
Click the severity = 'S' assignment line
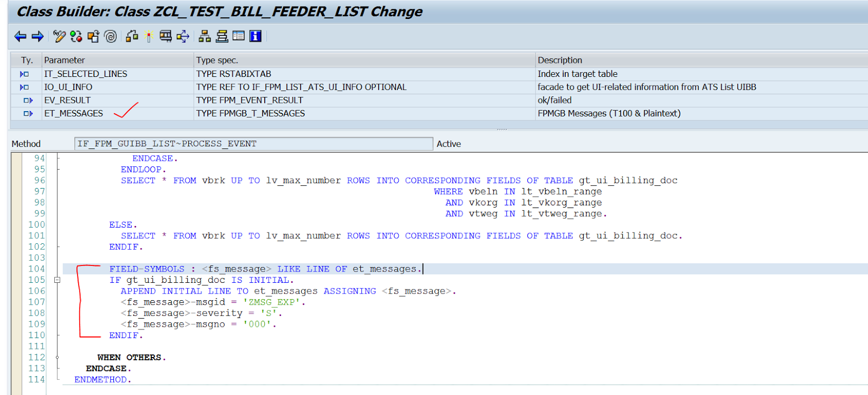(x=201, y=313)
